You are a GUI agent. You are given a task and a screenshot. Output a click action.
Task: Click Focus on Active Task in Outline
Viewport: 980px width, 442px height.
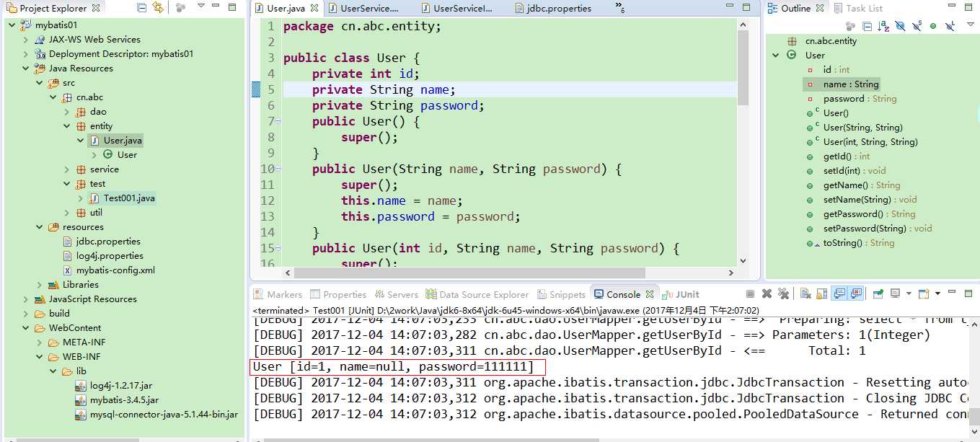click(x=849, y=26)
